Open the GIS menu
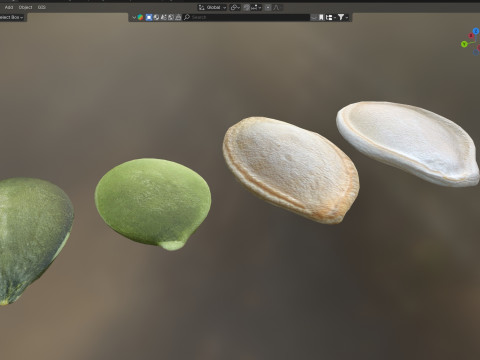Screen dimensions: 480x360 [41, 7]
